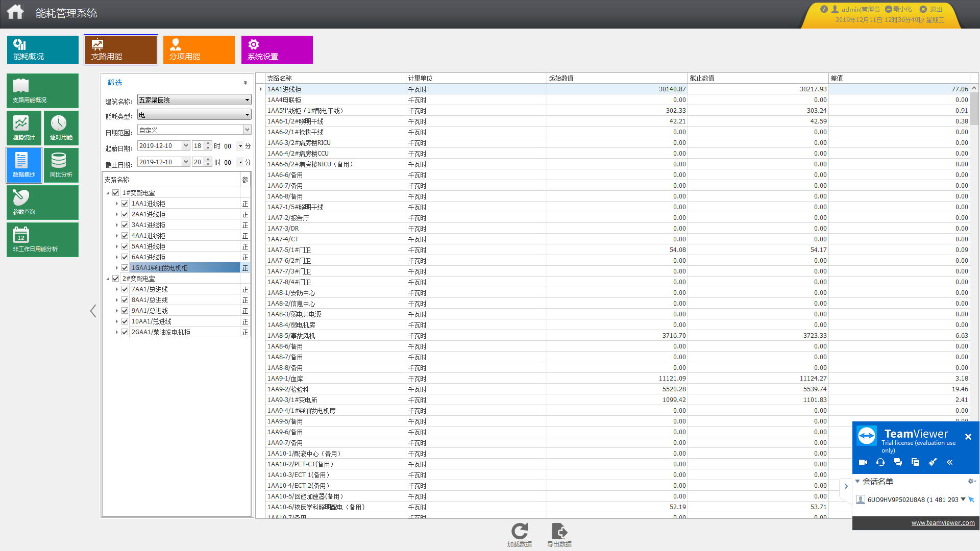Open the 同比分析 comparison analysis tile
980x551 pixels.
click(x=61, y=165)
